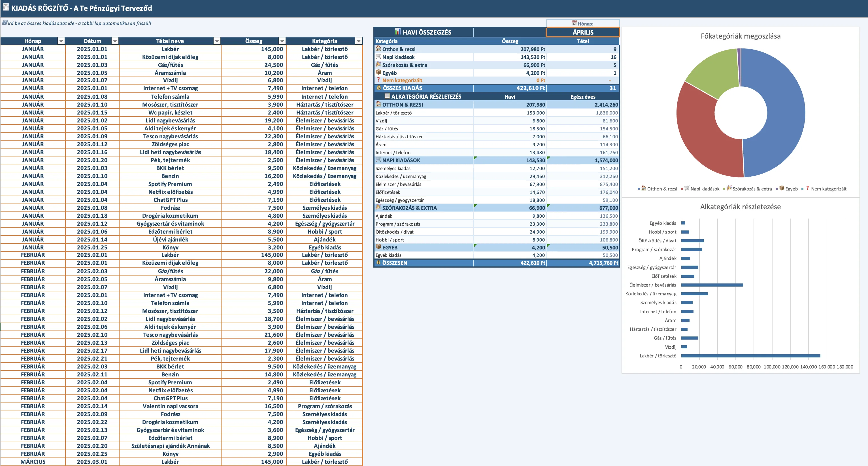The image size is (868, 466).
Task: Open the Kategória column filter dropdown
Action: tap(359, 41)
